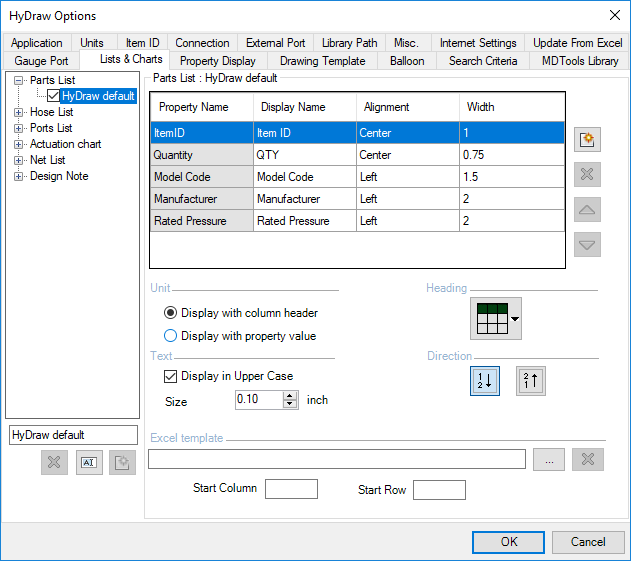Select the Actuation chart tree item
631x561 pixels.
pos(66,144)
